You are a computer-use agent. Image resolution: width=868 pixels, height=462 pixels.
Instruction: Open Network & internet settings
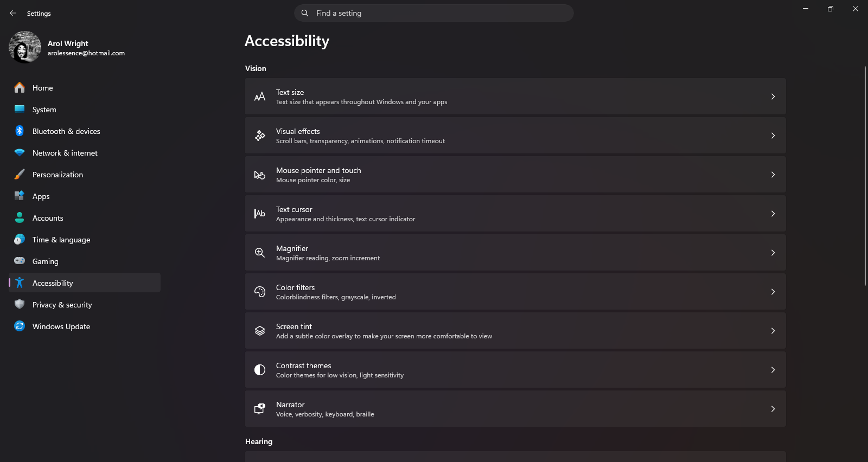85,152
